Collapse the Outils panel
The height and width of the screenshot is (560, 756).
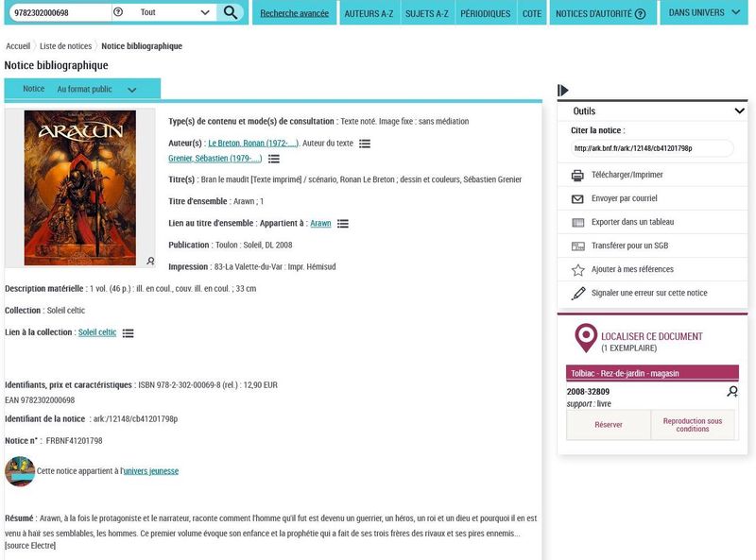click(739, 111)
